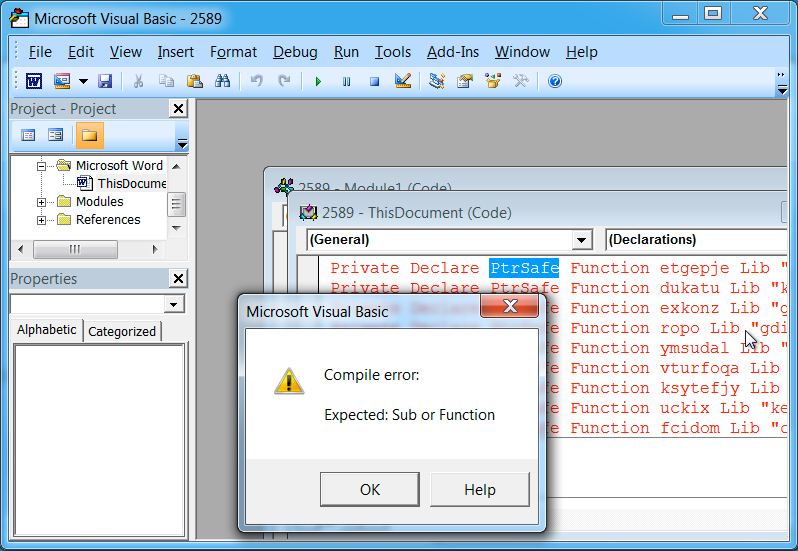Open the Insert object dropdown arrow in toolbar

83,81
